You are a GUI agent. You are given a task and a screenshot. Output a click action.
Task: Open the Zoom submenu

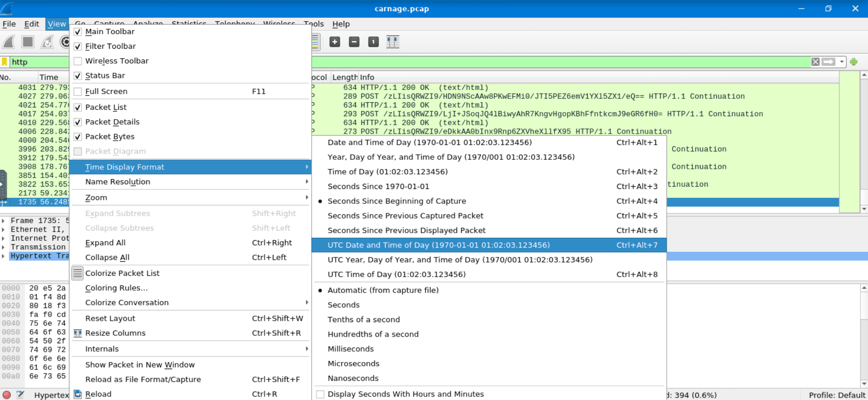190,198
